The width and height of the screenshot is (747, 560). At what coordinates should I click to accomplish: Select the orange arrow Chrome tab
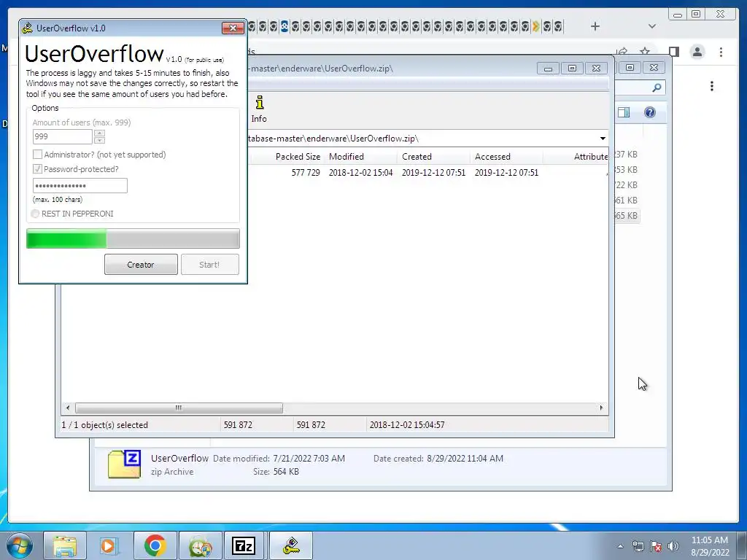[x=536, y=26]
